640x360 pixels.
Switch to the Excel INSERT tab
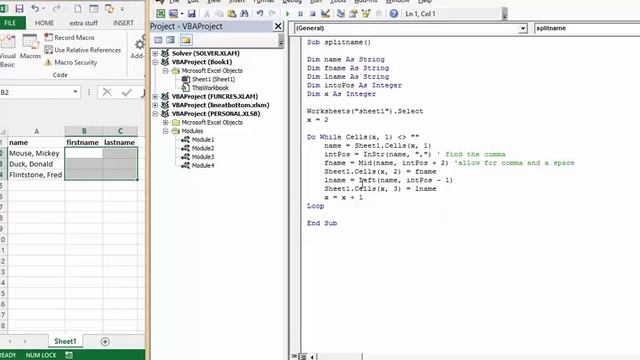tap(123, 23)
